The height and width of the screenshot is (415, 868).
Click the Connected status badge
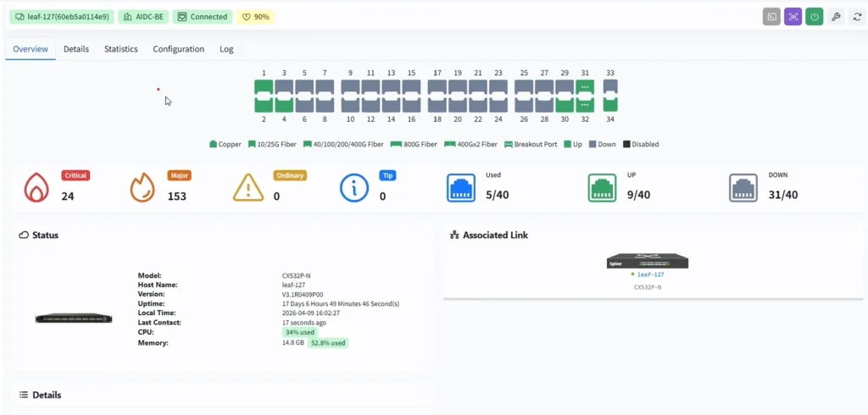tap(203, 17)
